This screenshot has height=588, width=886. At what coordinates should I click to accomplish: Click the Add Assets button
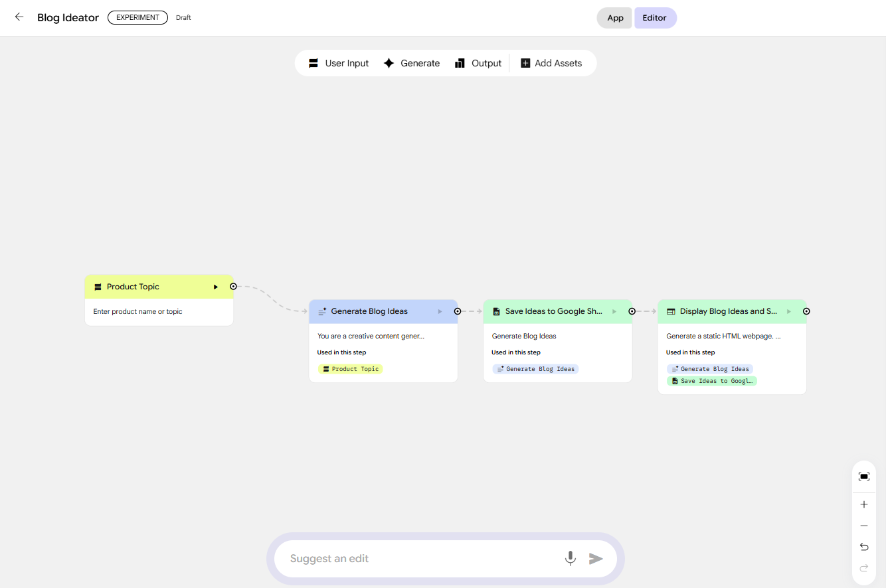551,63
